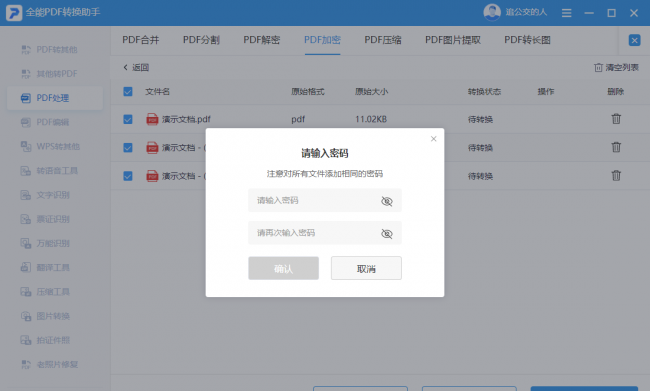Uncheck the last file row checkbox
Viewport: 650px width, 391px height.
(x=128, y=176)
